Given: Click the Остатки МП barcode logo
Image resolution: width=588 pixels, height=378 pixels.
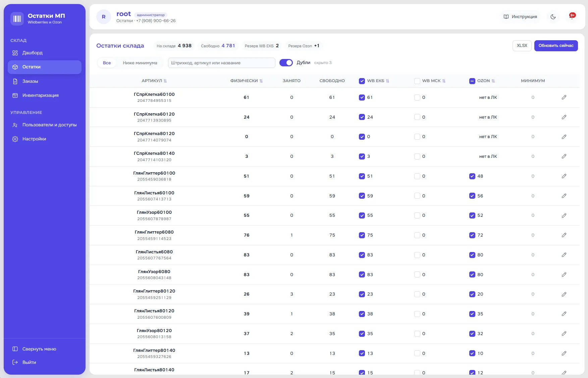Looking at the screenshot, I should [x=17, y=19].
